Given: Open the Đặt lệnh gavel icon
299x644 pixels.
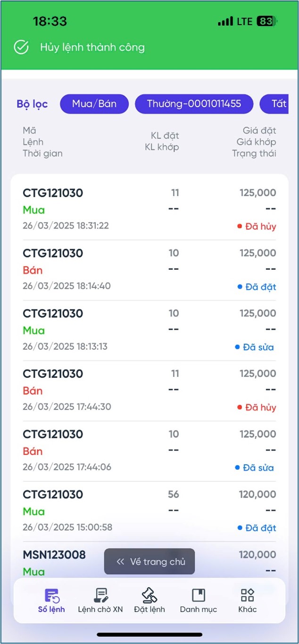Looking at the screenshot, I should (149, 595).
